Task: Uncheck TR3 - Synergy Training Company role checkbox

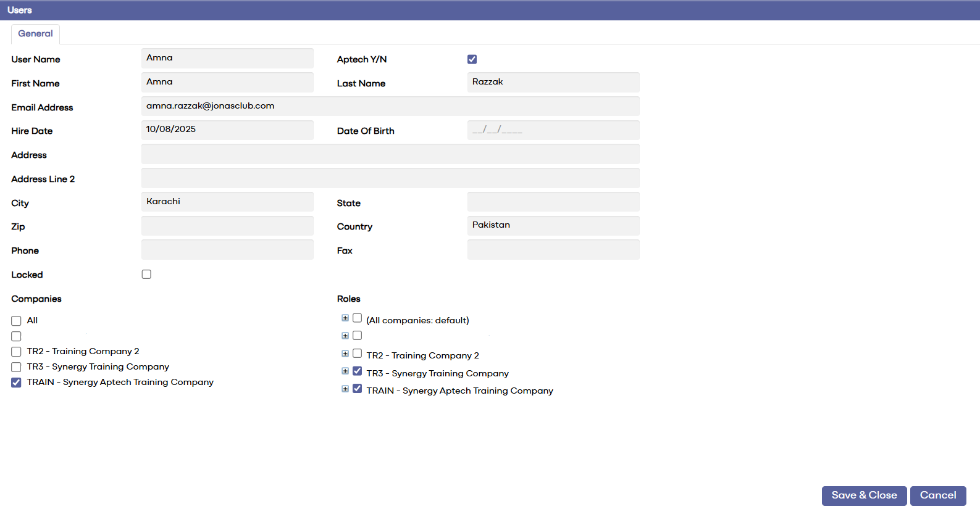Action: click(357, 371)
